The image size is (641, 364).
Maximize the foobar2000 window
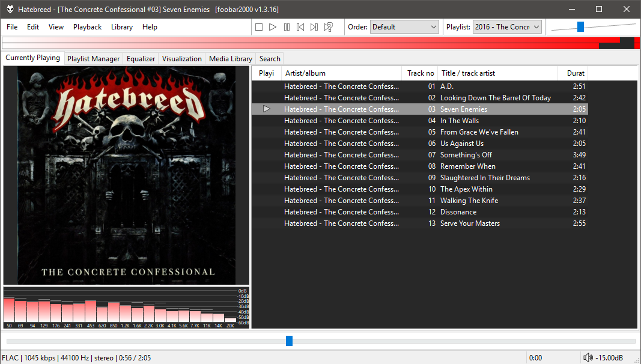pos(599,9)
